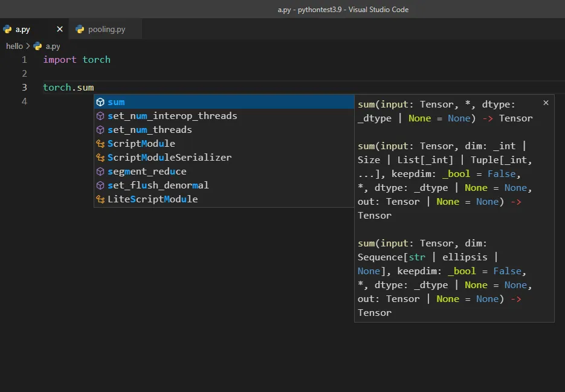
Task: Place cursor after 'sum' on line 3
Action: (94, 87)
